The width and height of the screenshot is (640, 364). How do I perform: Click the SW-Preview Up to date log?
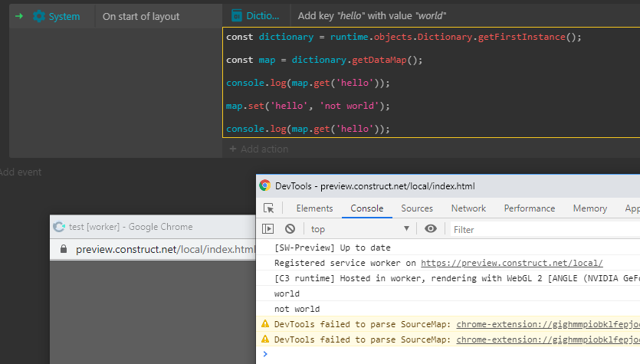pos(332,248)
